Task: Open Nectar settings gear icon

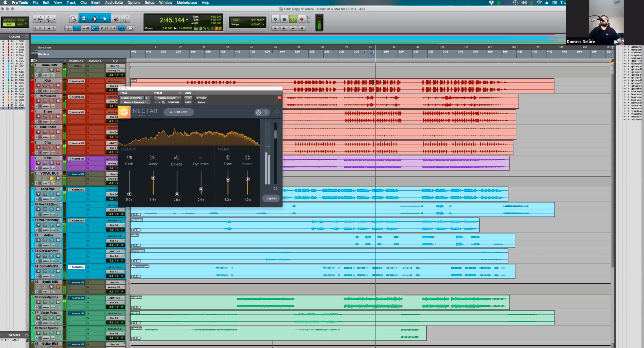Action: (x=258, y=112)
